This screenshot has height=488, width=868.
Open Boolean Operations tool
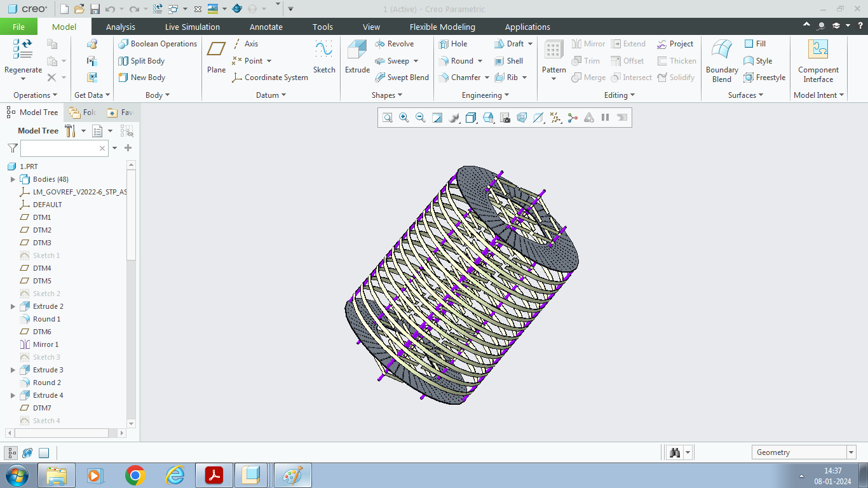point(158,44)
